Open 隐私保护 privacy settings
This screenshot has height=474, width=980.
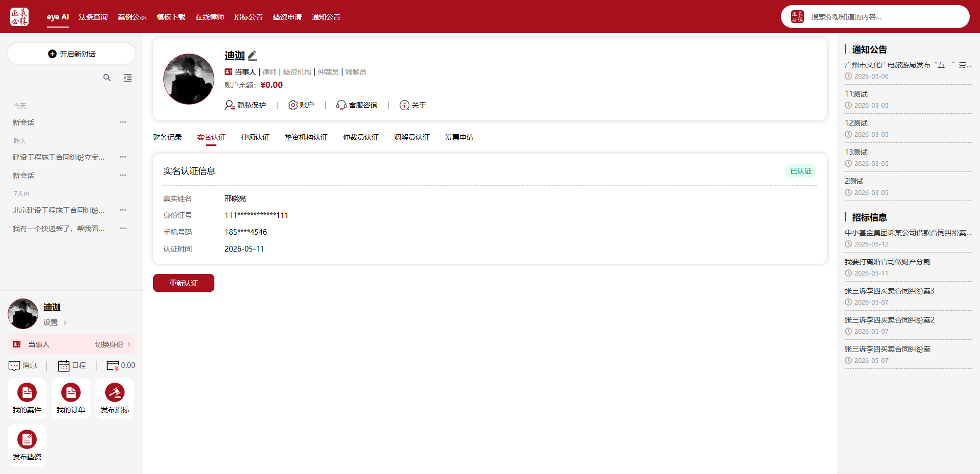[x=246, y=105]
